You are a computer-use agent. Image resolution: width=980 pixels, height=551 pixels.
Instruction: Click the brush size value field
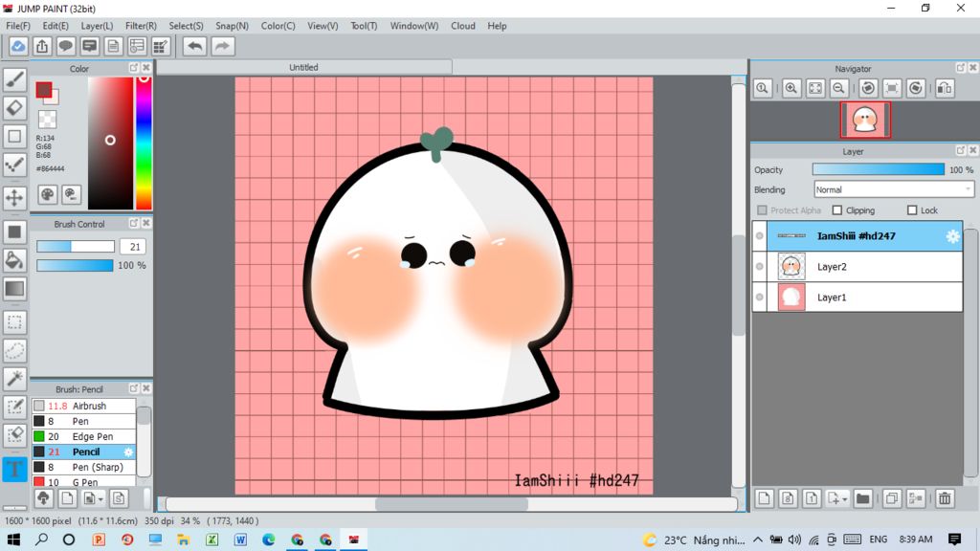click(x=133, y=247)
